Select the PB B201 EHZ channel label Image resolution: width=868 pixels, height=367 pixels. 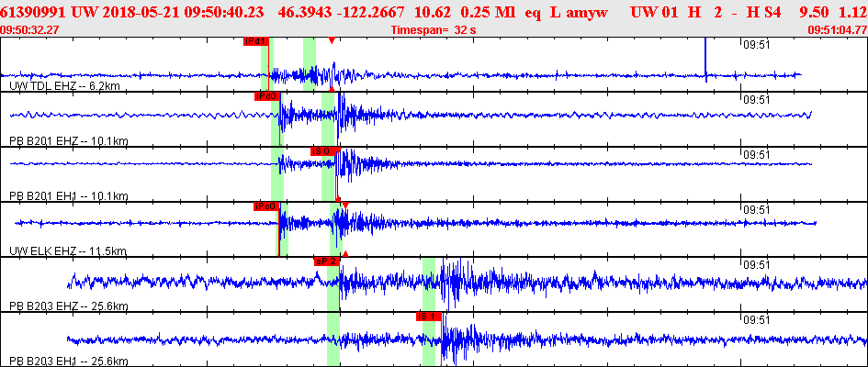[x=69, y=141]
